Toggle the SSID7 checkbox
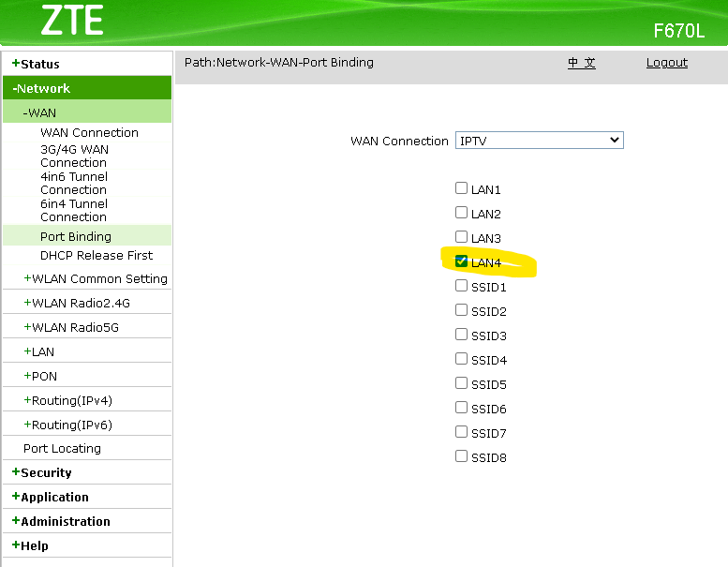Image resolution: width=728 pixels, height=567 pixels. pyautogui.click(x=461, y=432)
